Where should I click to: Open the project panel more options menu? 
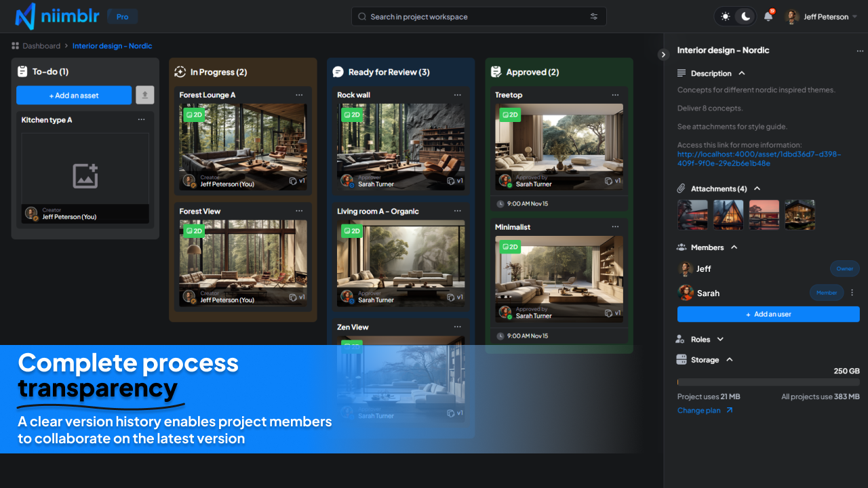tap(860, 51)
